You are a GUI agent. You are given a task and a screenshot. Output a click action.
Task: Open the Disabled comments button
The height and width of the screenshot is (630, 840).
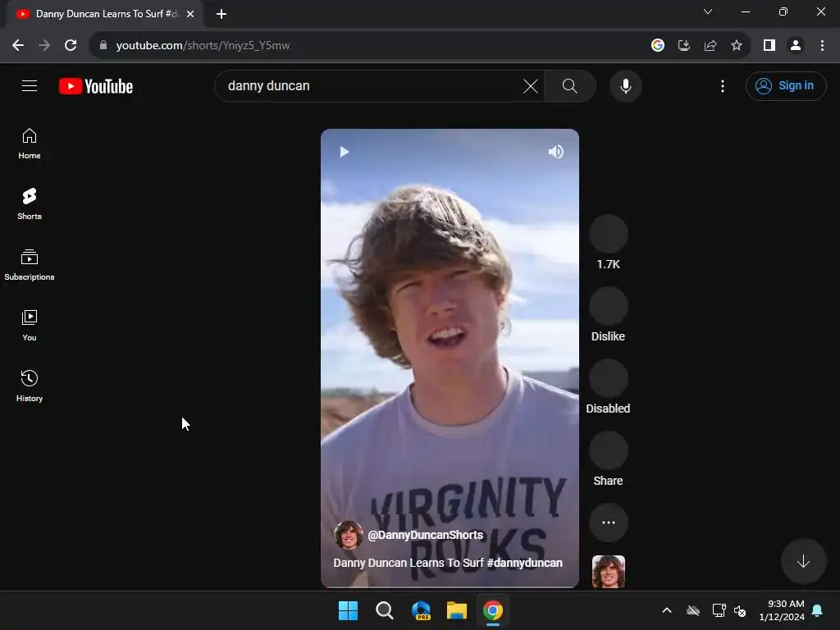[x=608, y=378]
